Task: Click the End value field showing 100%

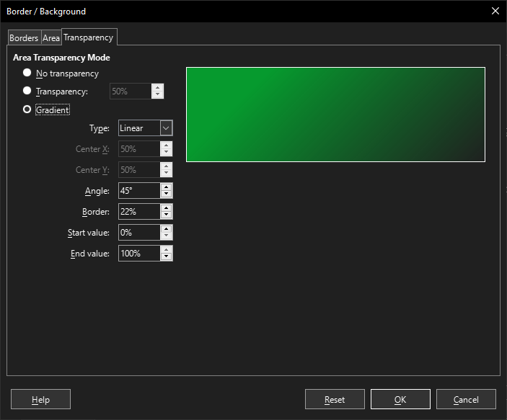Action: pyautogui.click(x=139, y=254)
